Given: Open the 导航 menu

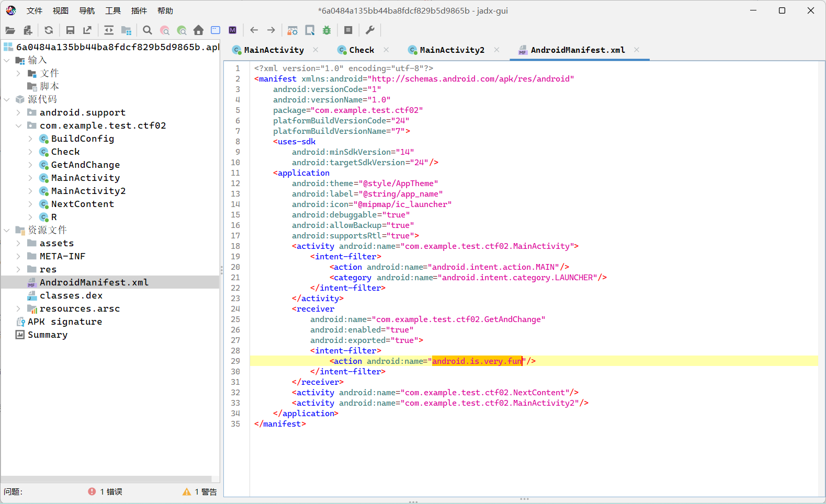Looking at the screenshot, I should (87, 11).
